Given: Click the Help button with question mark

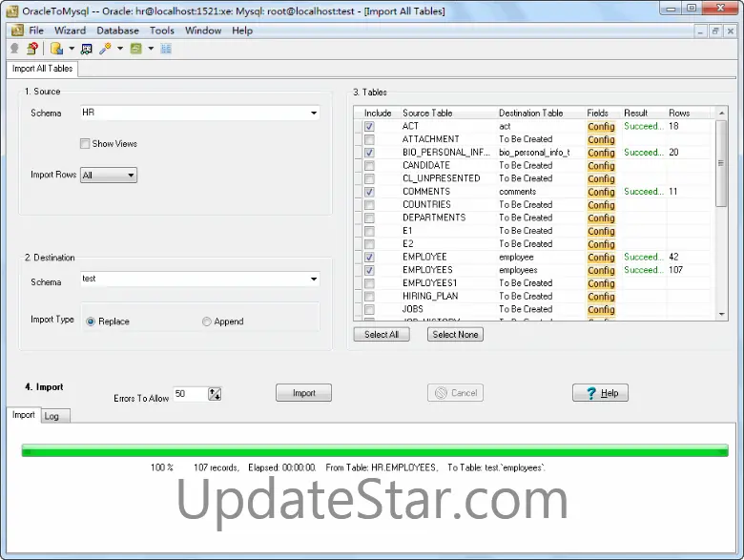Looking at the screenshot, I should pyautogui.click(x=600, y=393).
